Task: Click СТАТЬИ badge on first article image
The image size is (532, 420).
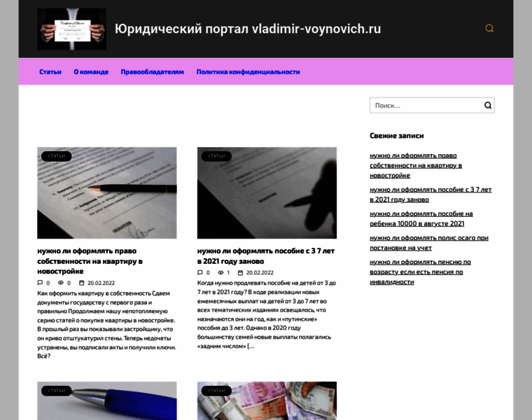Action: point(56,156)
